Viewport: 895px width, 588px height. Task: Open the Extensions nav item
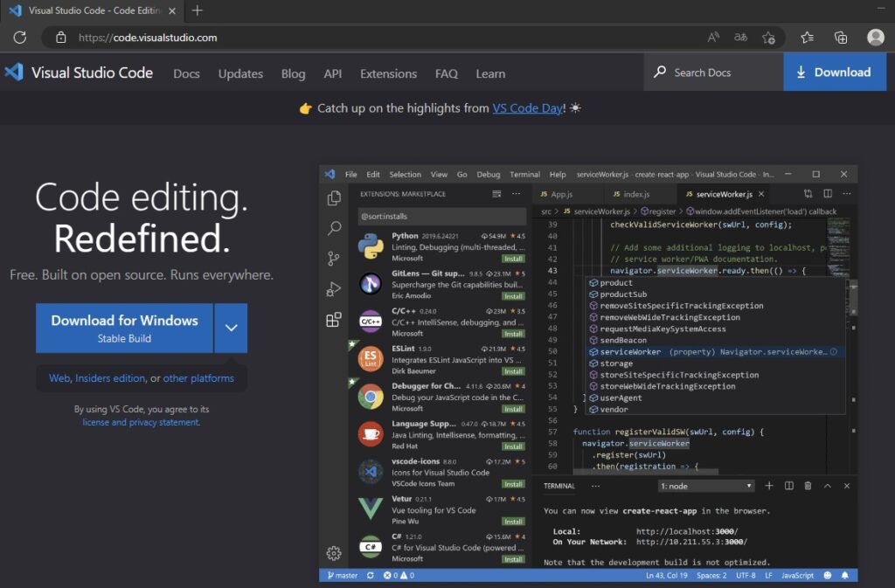pyautogui.click(x=388, y=73)
